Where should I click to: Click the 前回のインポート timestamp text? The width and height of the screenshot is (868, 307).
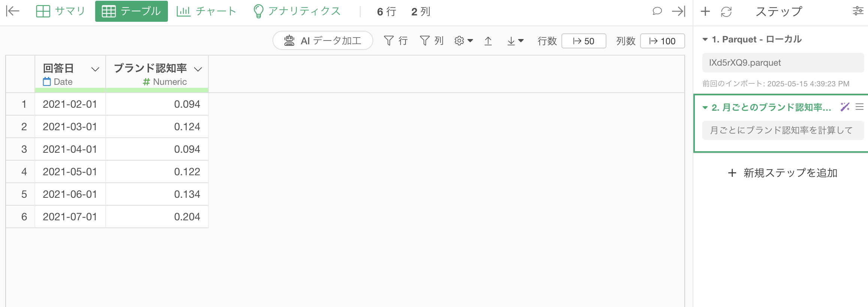pyautogui.click(x=776, y=84)
